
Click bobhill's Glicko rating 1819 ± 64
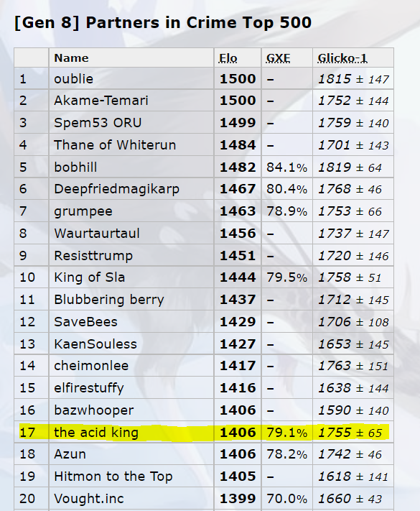(x=350, y=167)
